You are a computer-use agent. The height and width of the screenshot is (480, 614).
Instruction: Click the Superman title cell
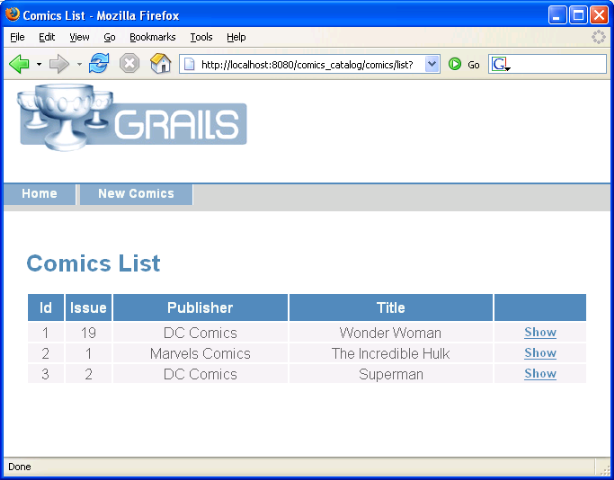coord(391,374)
